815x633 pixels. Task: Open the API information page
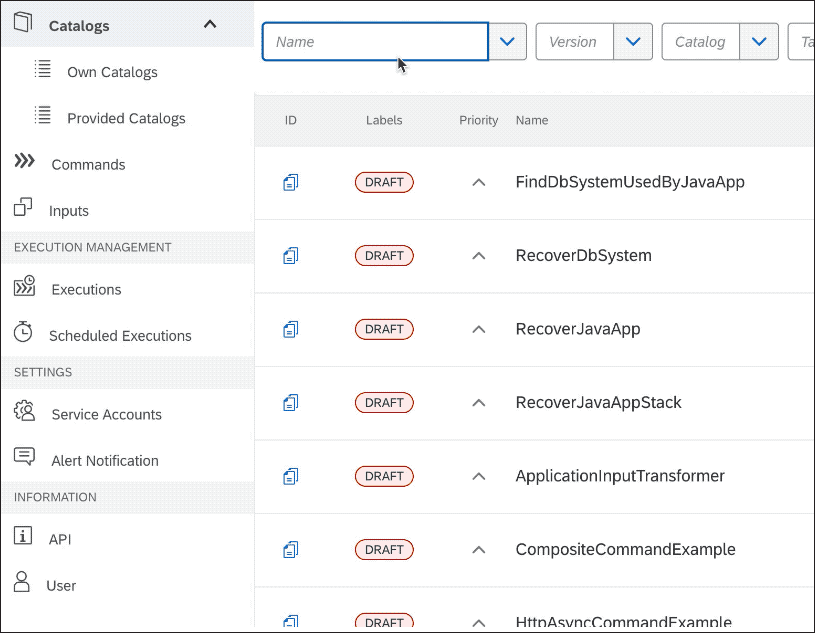click(60, 539)
